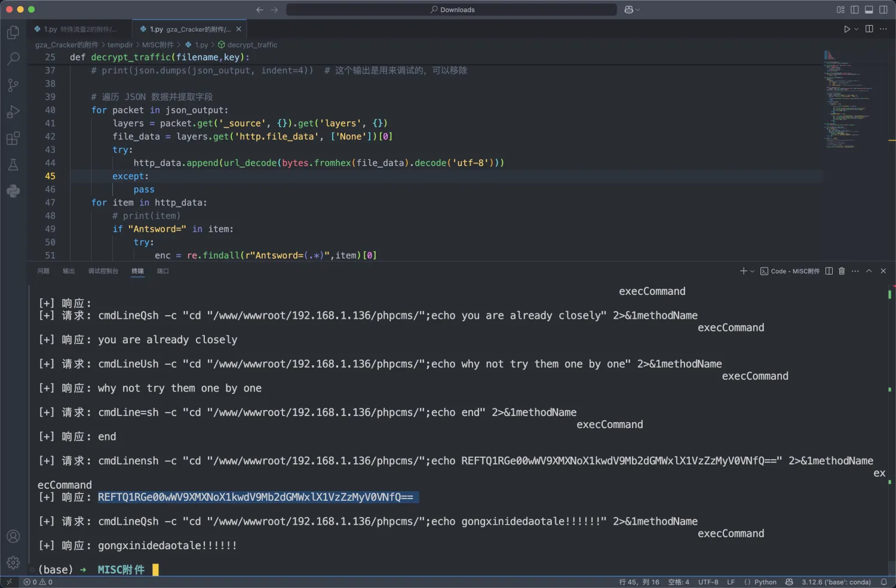This screenshot has height=588, width=896.
Task: Click the Downloads command center search box
Action: click(x=452, y=10)
